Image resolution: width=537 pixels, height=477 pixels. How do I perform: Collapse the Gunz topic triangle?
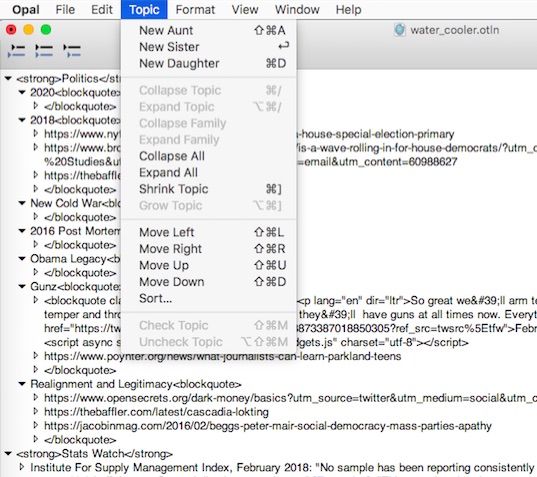[22, 287]
